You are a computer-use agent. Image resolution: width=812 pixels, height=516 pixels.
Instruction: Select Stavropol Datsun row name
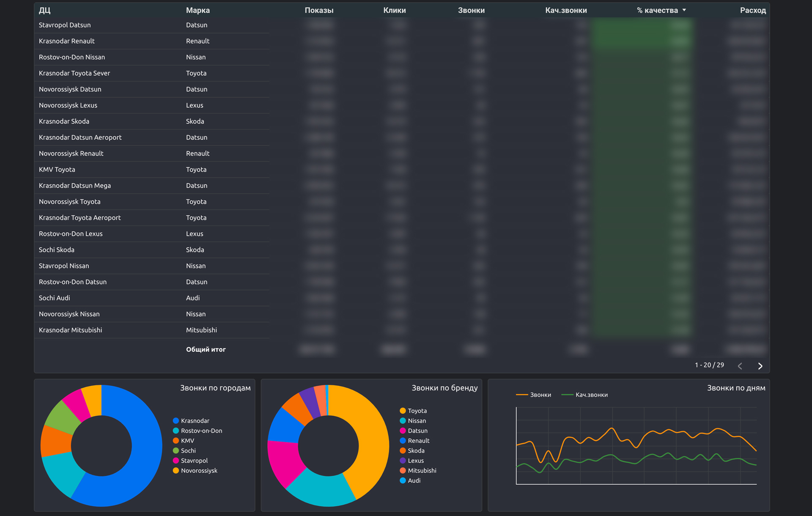click(65, 25)
